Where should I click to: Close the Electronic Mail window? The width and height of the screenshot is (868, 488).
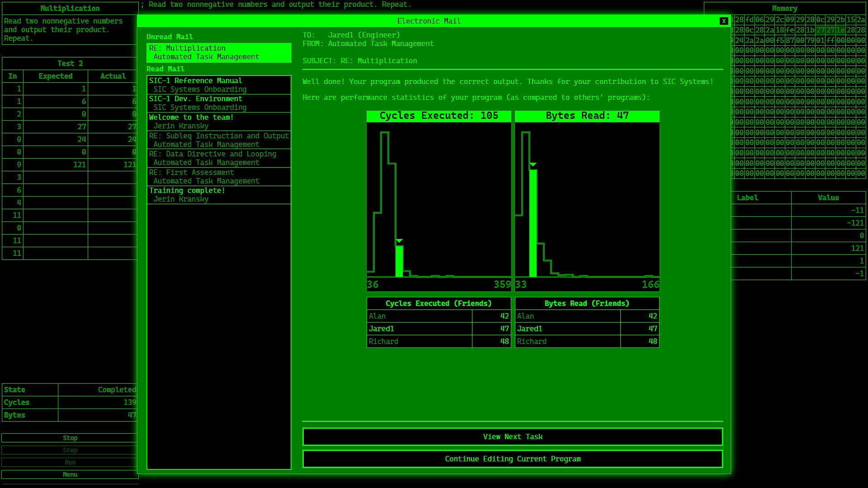coord(723,21)
